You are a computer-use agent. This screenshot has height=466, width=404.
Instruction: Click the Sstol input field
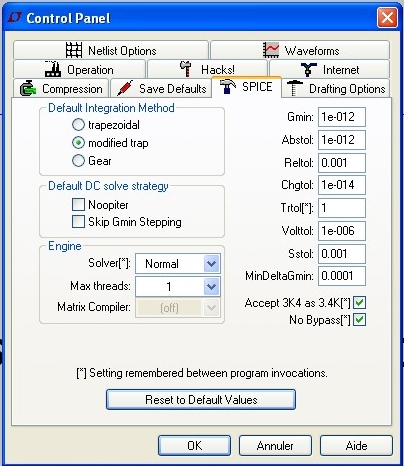(342, 254)
